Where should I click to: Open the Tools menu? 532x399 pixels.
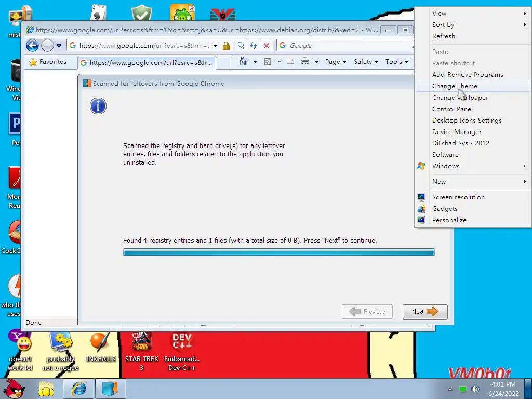[396, 62]
